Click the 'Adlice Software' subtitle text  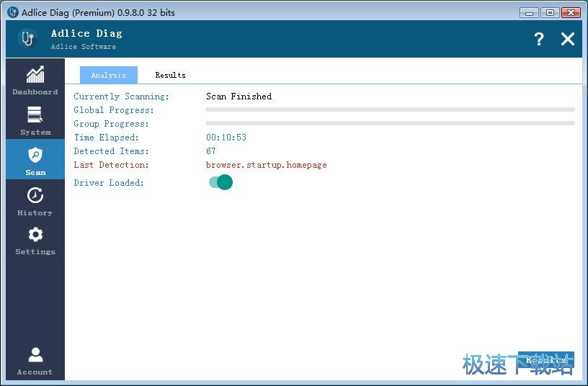84,47
